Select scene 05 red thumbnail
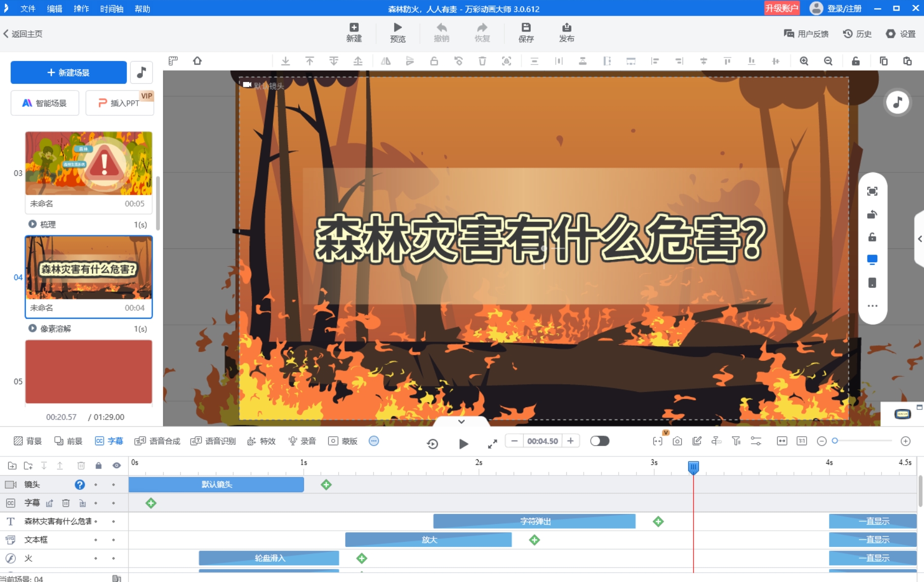 (x=89, y=372)
